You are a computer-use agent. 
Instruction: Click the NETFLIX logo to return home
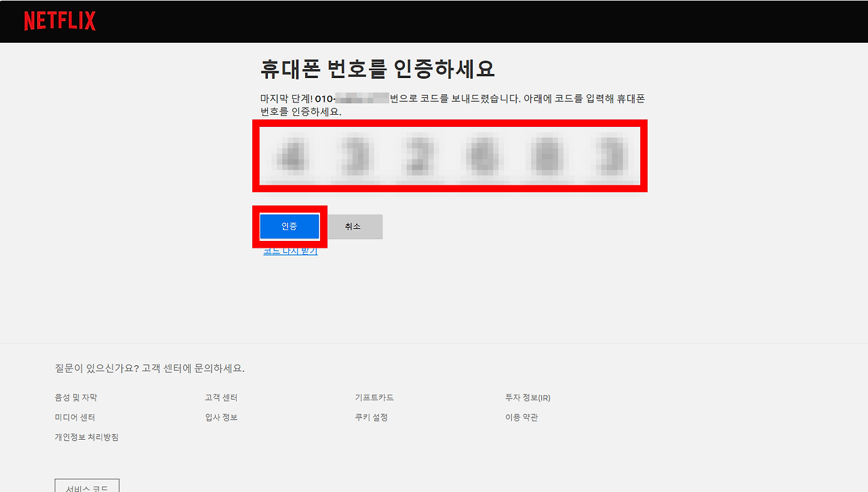[59, 21]
